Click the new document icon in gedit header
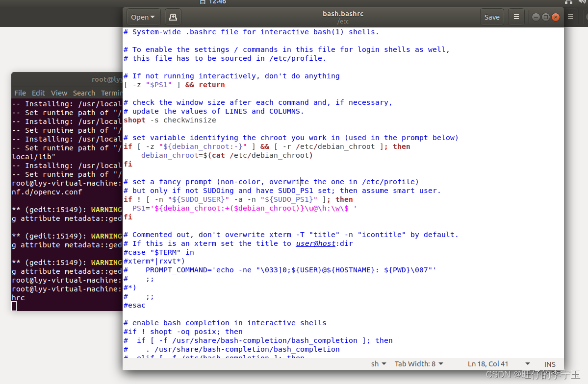Screen dimensions: 588x384 tap(173, 17)
